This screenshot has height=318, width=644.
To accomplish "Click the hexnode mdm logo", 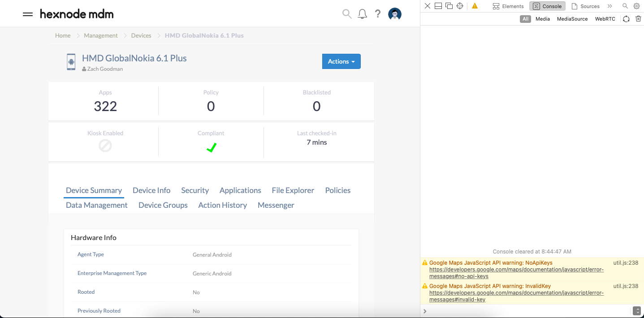I will 77,14.
